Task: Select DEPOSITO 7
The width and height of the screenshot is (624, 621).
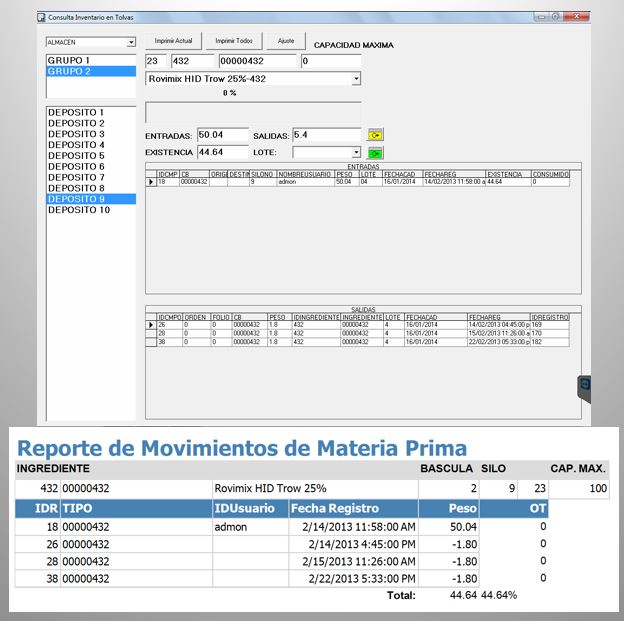Action: click(x=91, y=177)
